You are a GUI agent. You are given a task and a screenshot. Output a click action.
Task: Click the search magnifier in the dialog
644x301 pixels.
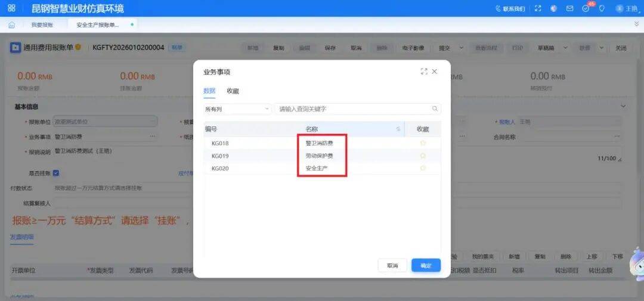[435, 109]
